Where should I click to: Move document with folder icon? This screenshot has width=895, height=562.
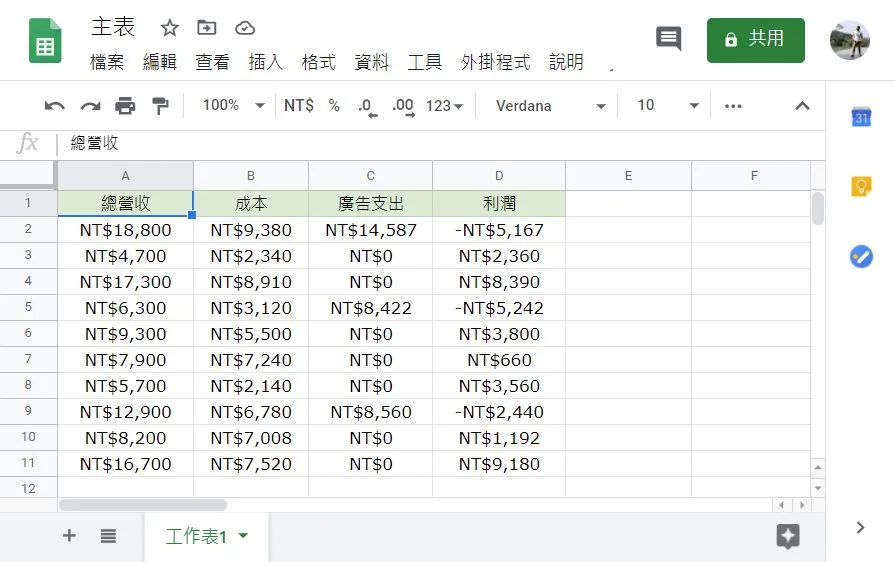[x=207, y=27]
